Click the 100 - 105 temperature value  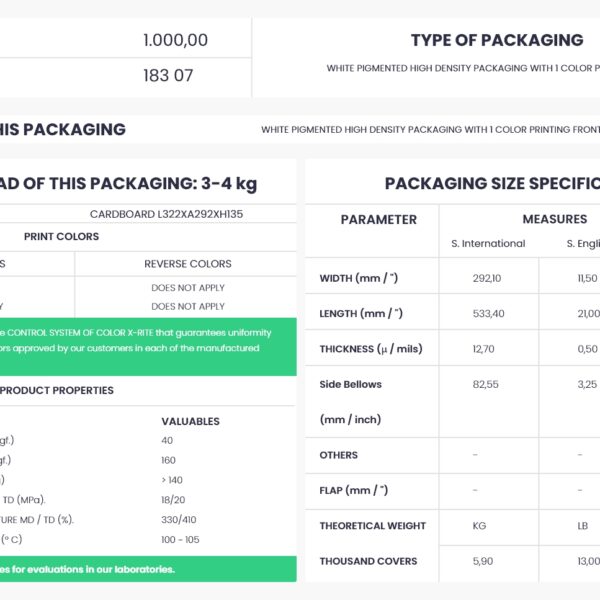[180, 540]
